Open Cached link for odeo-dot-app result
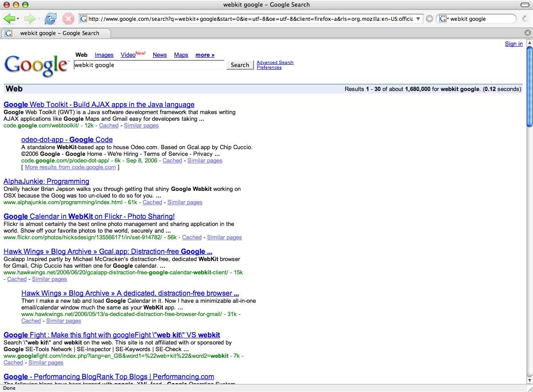 [x=172, y=161]
